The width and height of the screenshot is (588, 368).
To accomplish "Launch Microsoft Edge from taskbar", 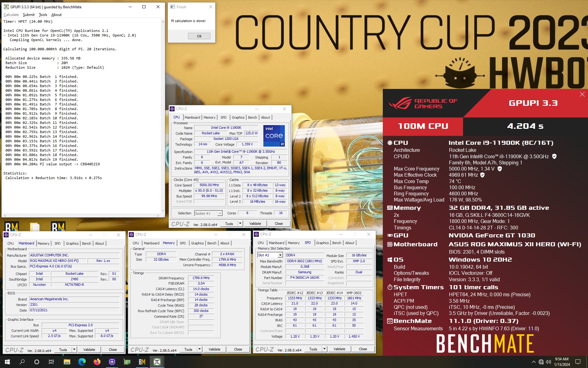I will click(x=82, y=362).
